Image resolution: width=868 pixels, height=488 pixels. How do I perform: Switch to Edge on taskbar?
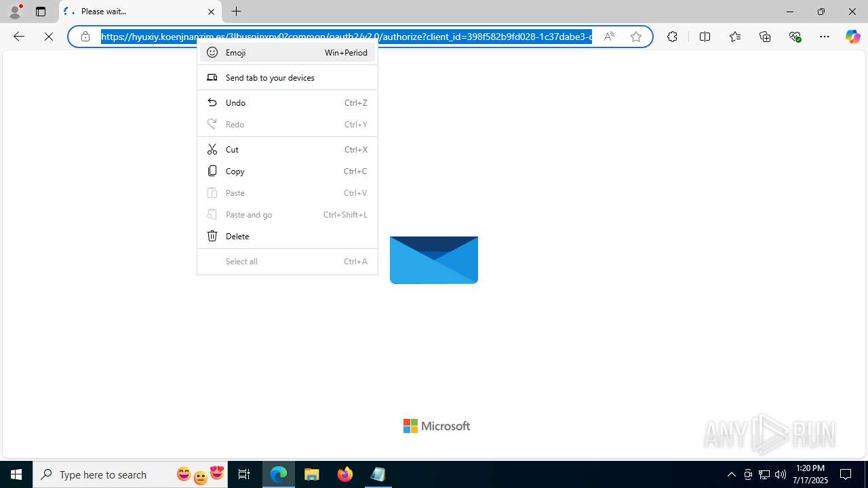click(x=279, y=474)
